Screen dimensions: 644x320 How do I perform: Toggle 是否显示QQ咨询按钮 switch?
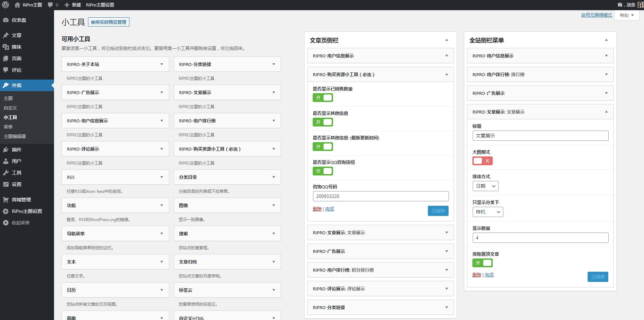point(323,171)
